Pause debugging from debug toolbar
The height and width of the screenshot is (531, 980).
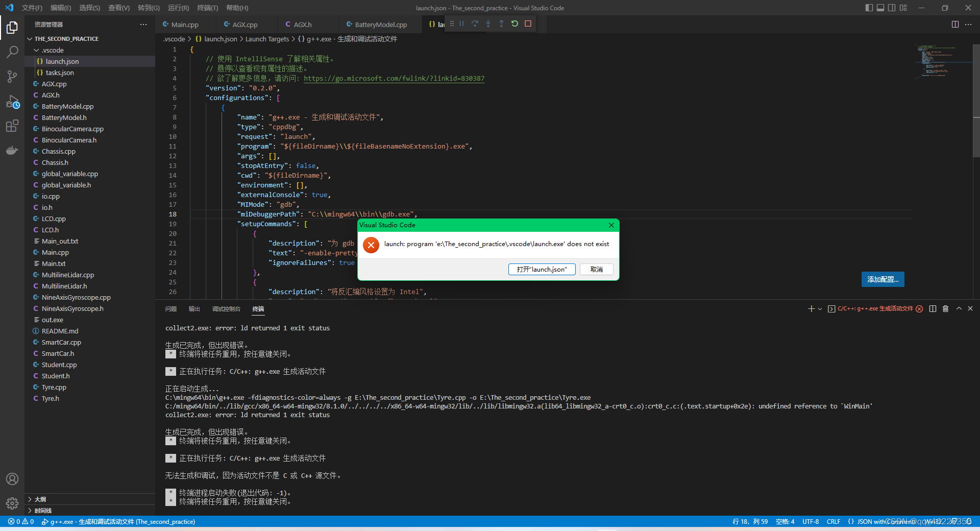[x=462, y=23]
